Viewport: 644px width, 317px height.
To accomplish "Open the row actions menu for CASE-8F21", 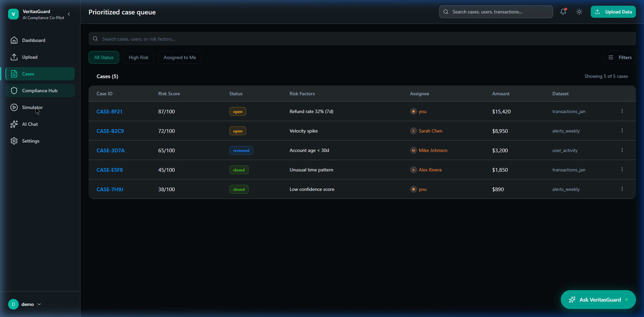I will point(623,111).
